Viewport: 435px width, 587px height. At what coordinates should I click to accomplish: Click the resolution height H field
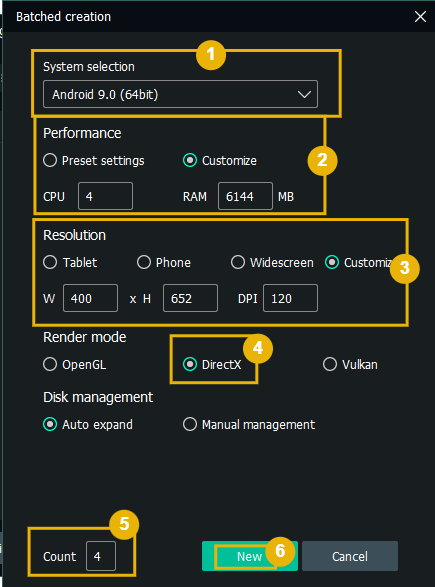pos(190,298)
